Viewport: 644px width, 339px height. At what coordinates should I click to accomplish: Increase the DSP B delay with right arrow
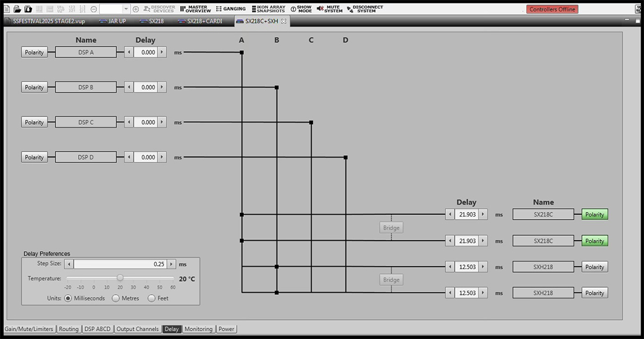(x=162, y=88)
